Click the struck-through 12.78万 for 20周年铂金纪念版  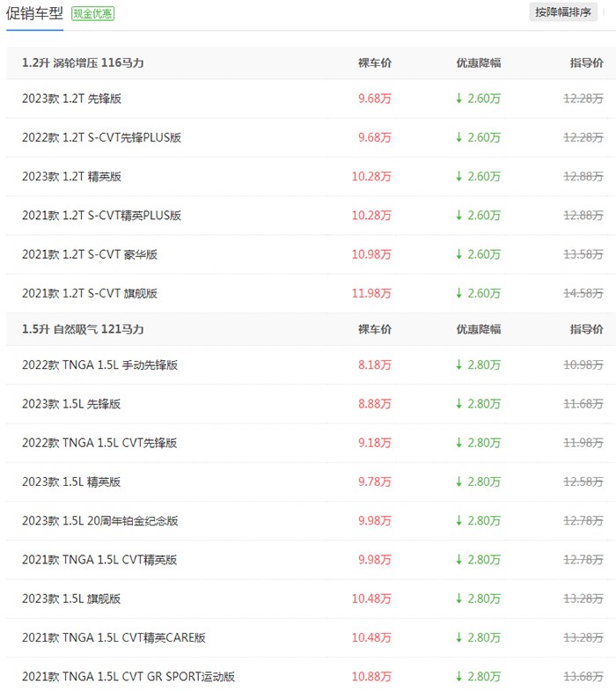pyautogui.click(x=583, y=521)
